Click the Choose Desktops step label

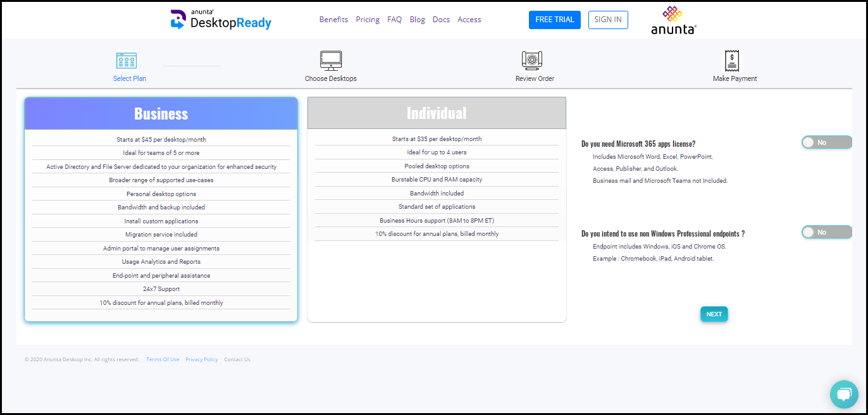[331, 78]
